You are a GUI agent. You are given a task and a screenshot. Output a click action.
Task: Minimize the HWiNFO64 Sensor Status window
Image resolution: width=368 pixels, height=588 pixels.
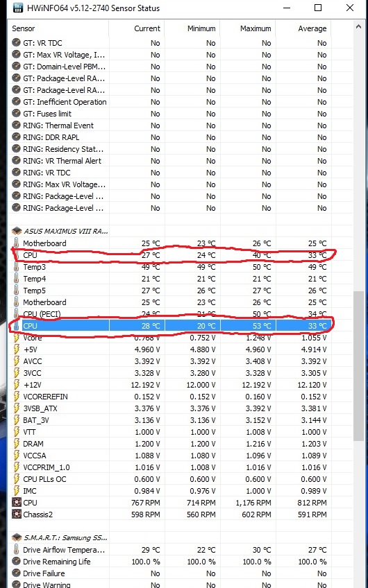point(286,8)
